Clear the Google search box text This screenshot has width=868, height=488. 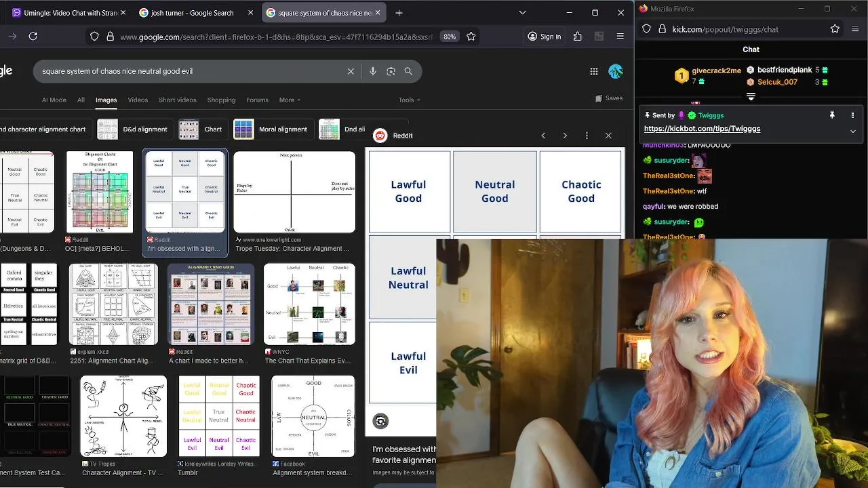tap(351, 71)
